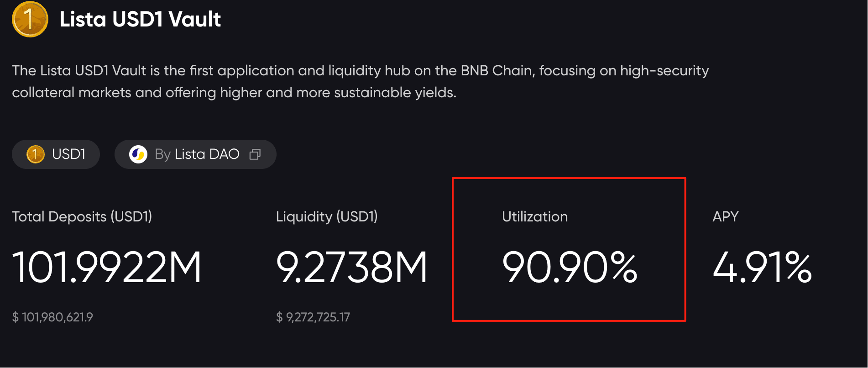Click the copy icon beside Lista DAO
This screenshot has width=868, height=368.
click(255, 154)
